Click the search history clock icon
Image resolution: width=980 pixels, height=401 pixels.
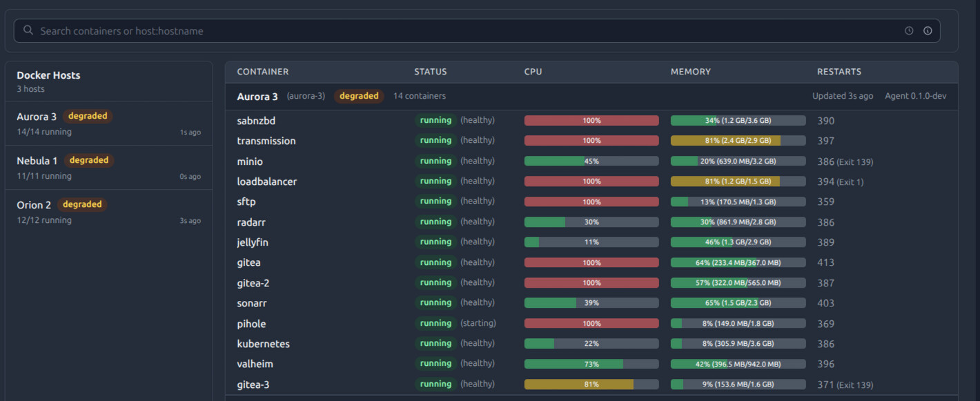(x=909, y=30)
